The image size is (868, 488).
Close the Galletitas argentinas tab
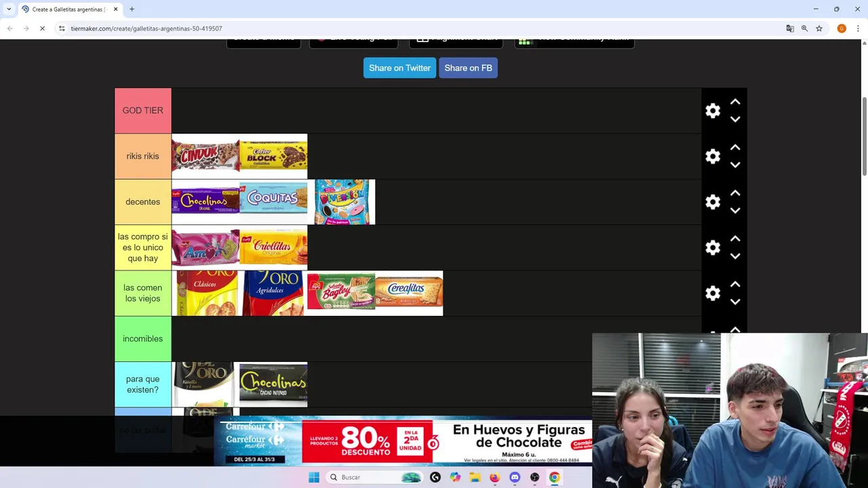coord(115,9)
